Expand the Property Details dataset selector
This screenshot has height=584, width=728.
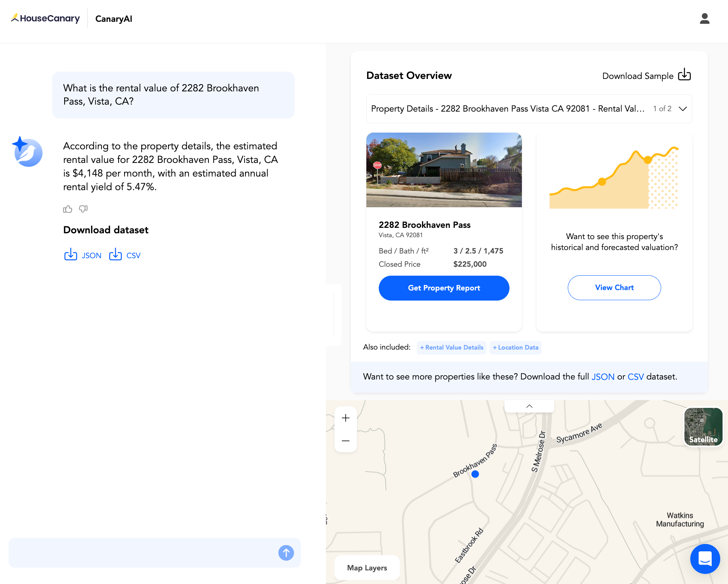[x=683, y=109]
